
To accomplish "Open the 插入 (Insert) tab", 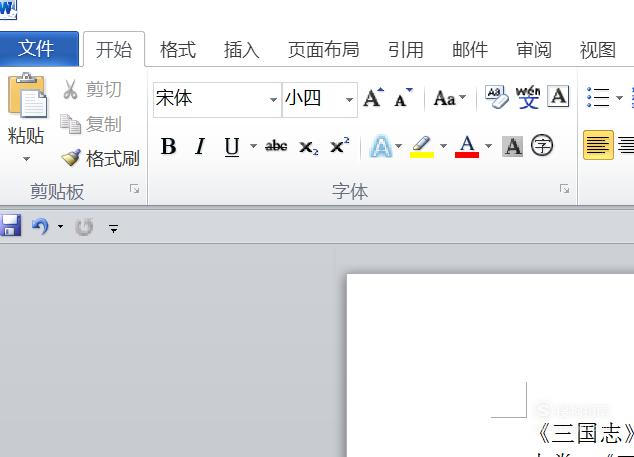I will tap(241, 50).
